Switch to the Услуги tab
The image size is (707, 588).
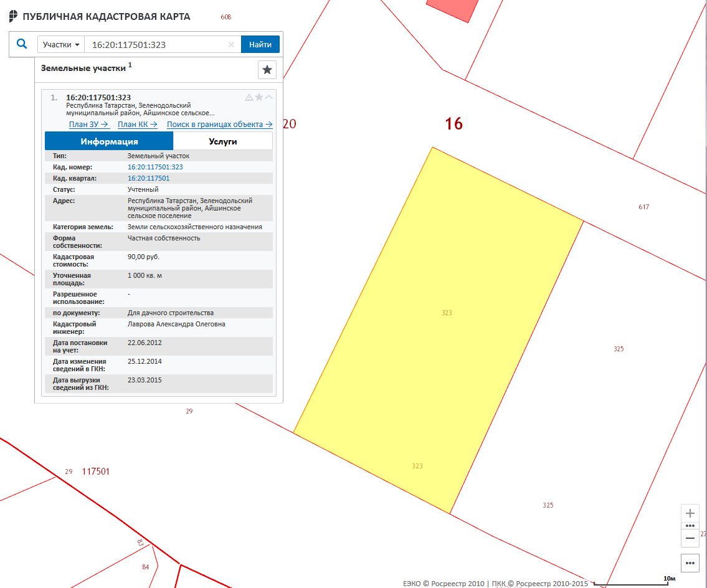tap(222, 141)
